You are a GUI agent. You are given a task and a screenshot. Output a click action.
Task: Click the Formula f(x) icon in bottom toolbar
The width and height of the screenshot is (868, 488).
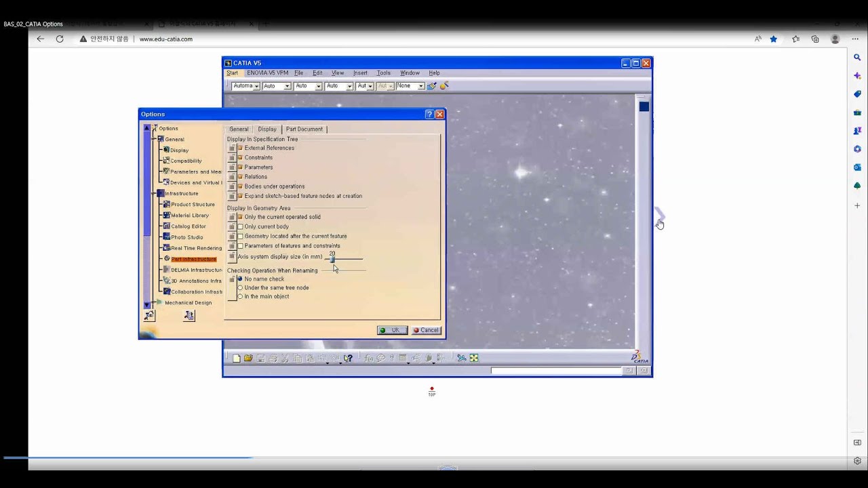coord(369,358)
